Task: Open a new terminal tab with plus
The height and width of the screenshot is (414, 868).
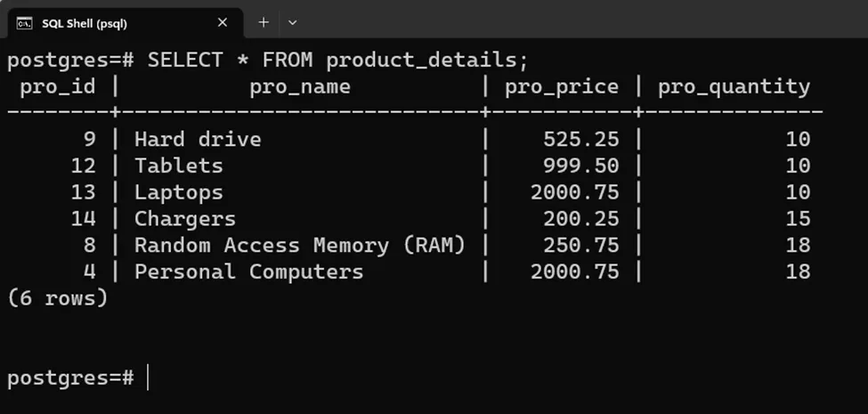Action: (x=264, y=22)
